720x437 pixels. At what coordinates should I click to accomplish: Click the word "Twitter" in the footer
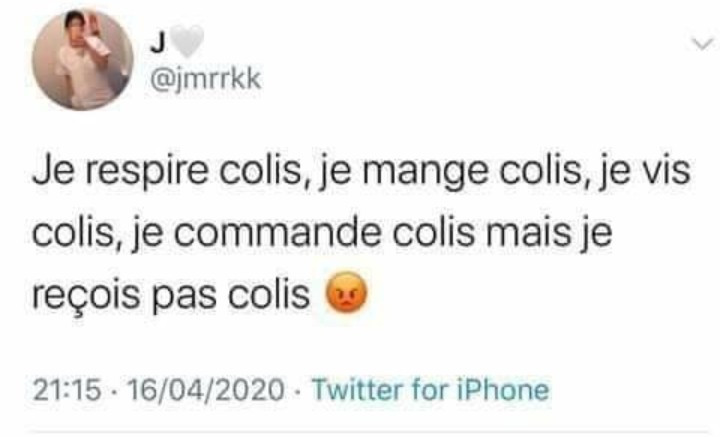click(x=357, y=390)
